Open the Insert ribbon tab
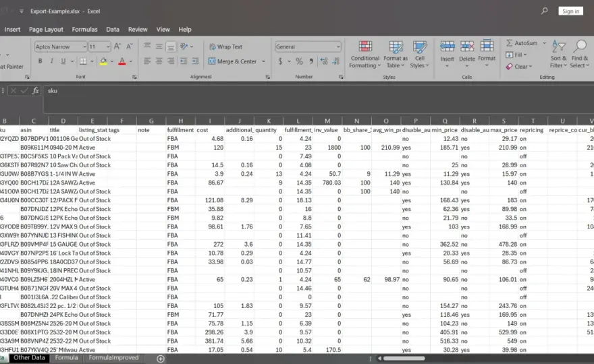The height and width of the screenshot is (364, 594). [13, 29]
